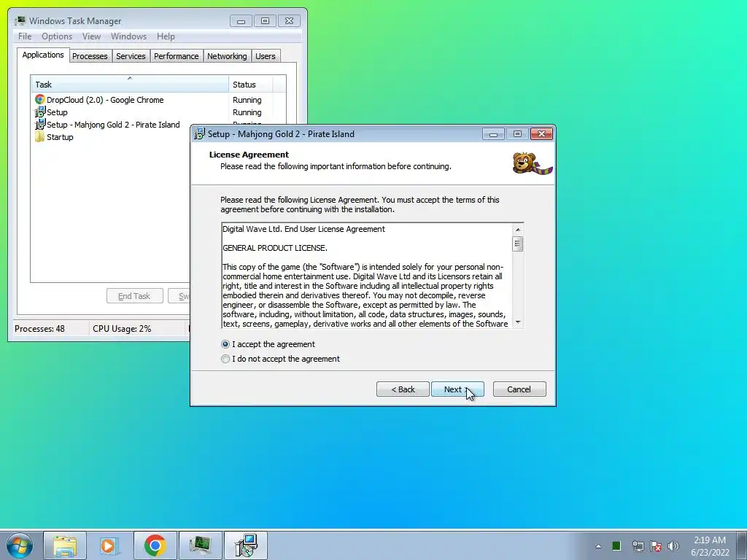Click the Task Manager title bar icon
The height and width of the screenshot is (560, 747).
[20, 21]
